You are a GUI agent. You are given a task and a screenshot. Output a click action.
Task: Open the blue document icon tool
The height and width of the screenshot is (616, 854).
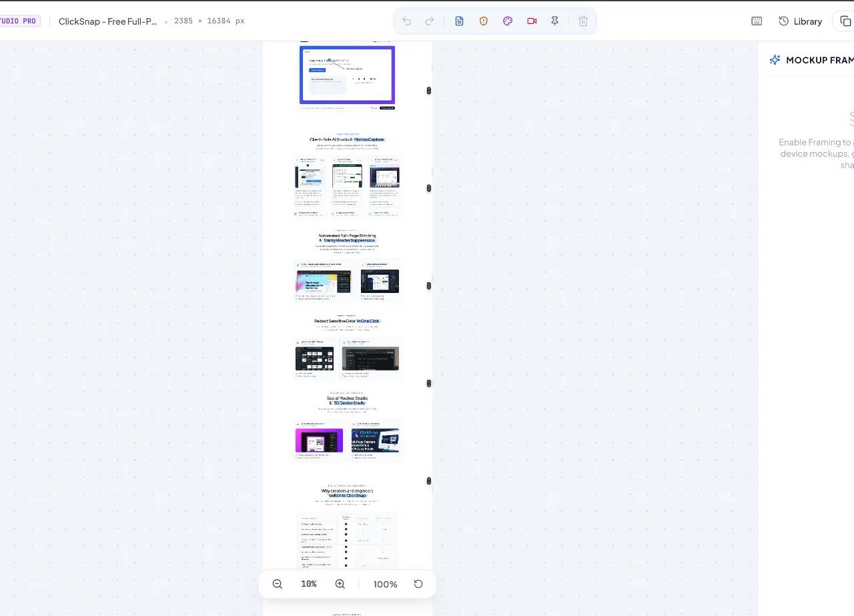pos(459,21)
